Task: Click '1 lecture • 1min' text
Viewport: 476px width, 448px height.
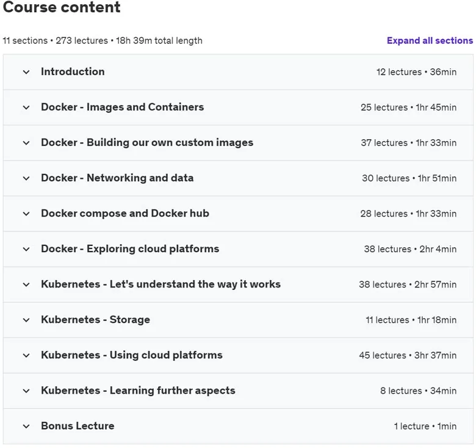Action: pos(425,426)
